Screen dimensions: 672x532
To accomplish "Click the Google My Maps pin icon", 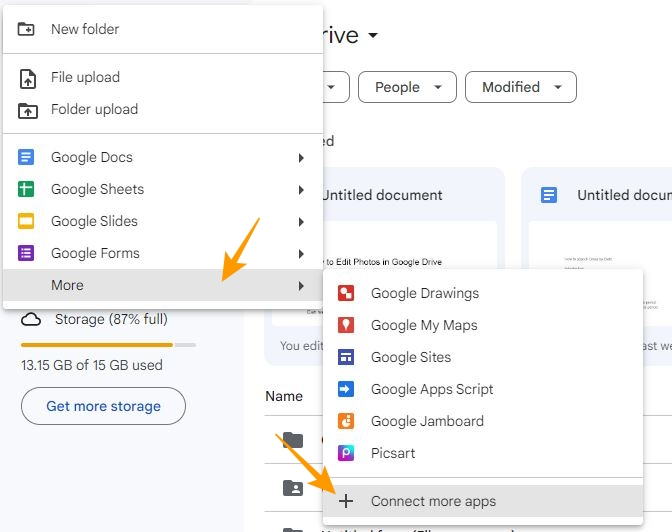I will tap(346, 325).
